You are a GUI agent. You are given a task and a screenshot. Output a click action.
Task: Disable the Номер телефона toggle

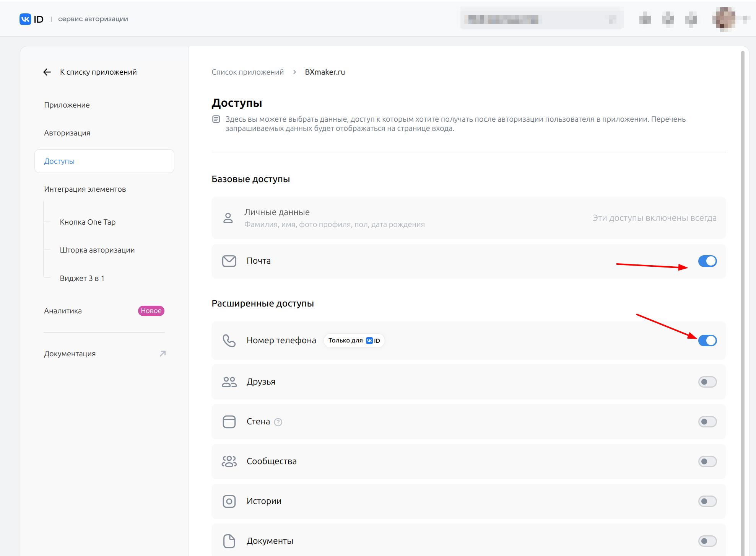[x=707, y=341]
